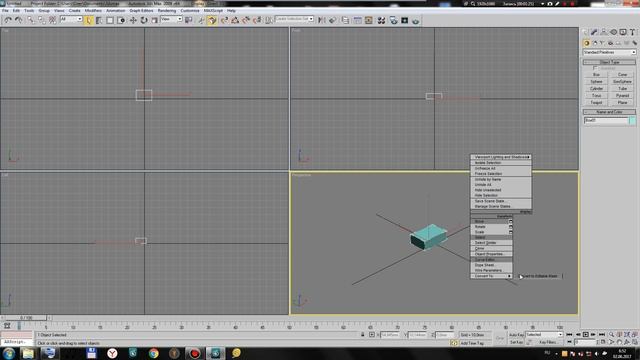The width and height of the screenshot is (640, 360).
Task: Create a Teapot primitive button
Action: point(596,102)
